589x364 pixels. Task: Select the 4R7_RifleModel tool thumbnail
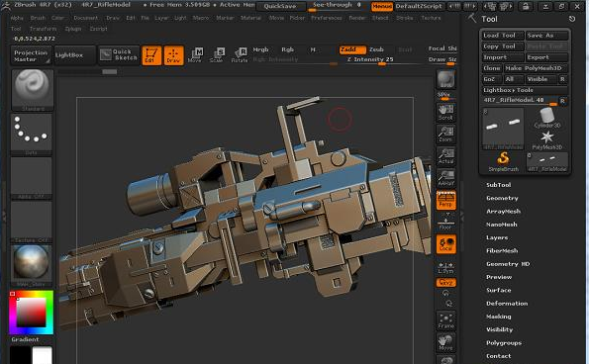(503, 130)
